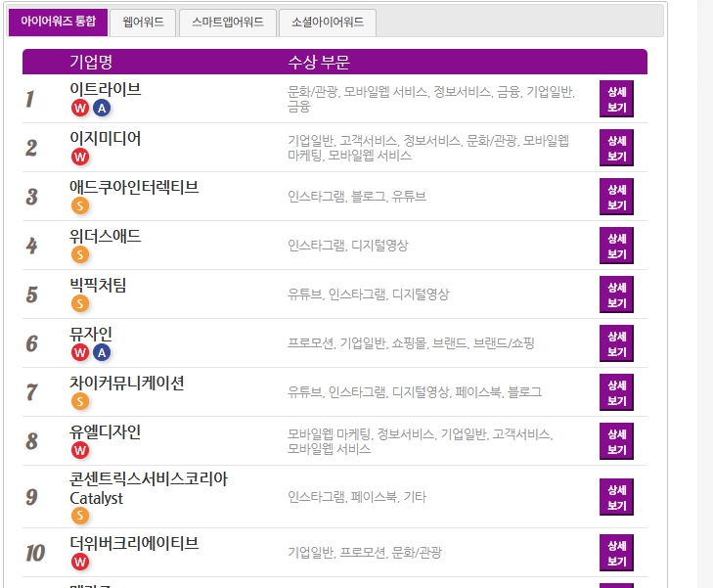Click rank number 1
The width and height of the screenshot is (713, 588).
pyautogui.click(x=30, y=99)
